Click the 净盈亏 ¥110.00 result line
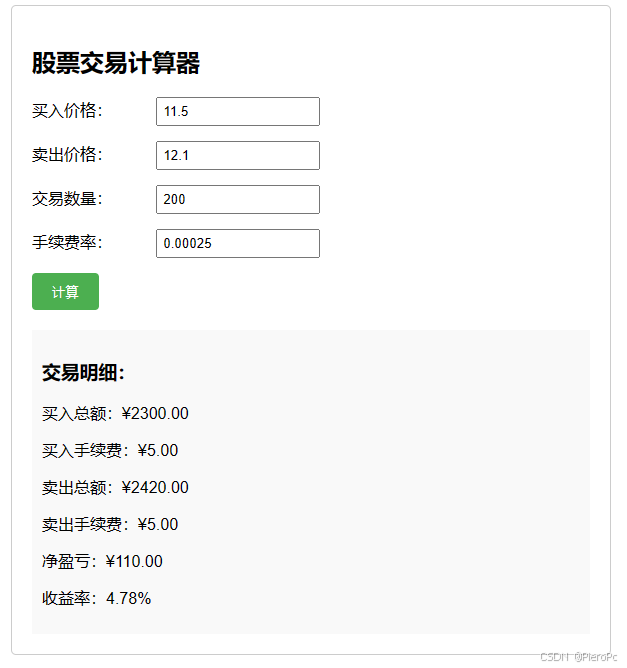The height and width of the screenshot is (668, 627). 102,562
